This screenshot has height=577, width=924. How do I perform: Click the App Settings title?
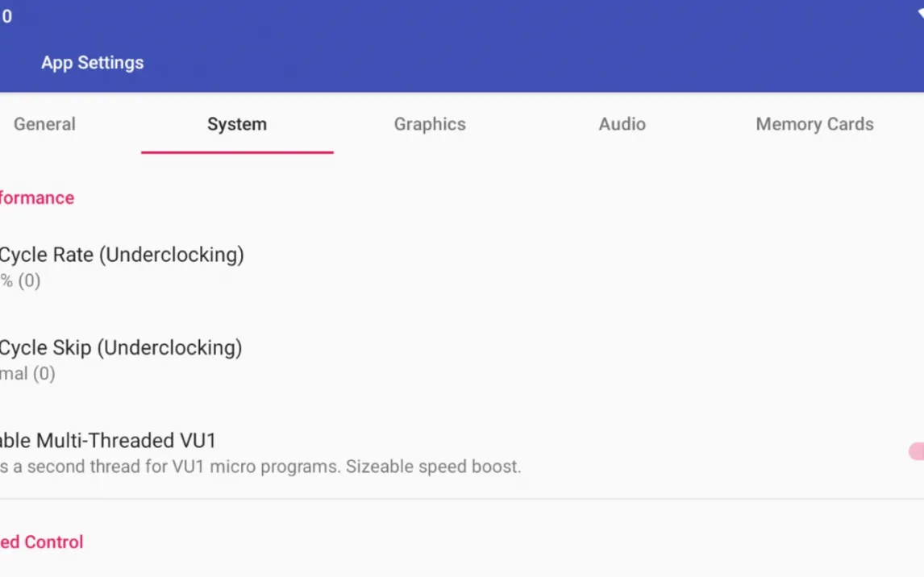tap(93, 63)
